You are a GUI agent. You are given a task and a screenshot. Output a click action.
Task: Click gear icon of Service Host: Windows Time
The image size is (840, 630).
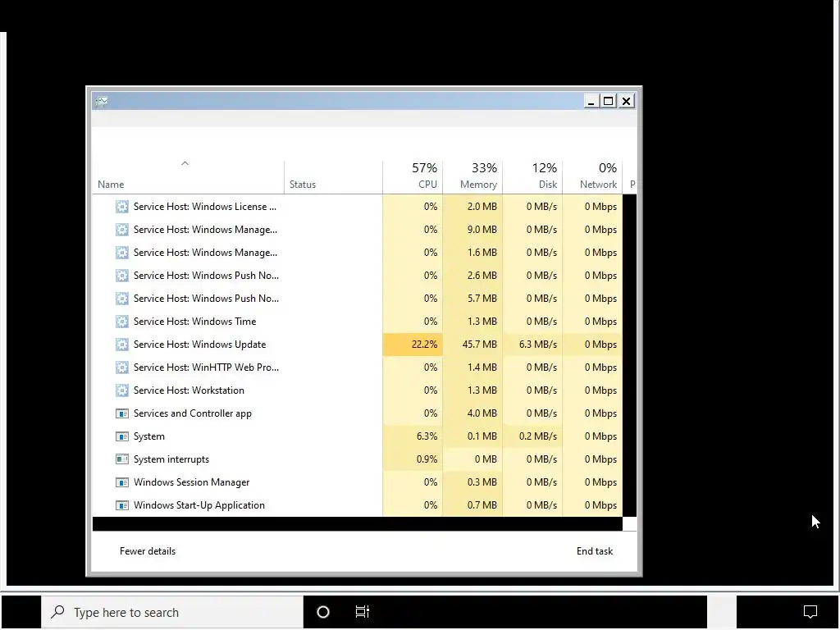[x=122, y=322]
